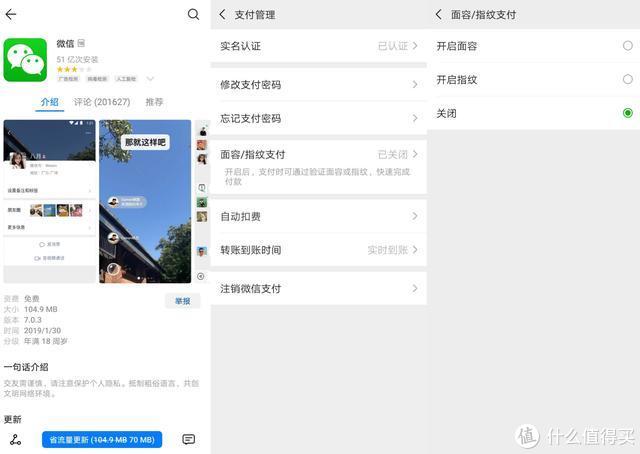
Task: Go back from the 支付管理 screen
Action: [222, 15]
